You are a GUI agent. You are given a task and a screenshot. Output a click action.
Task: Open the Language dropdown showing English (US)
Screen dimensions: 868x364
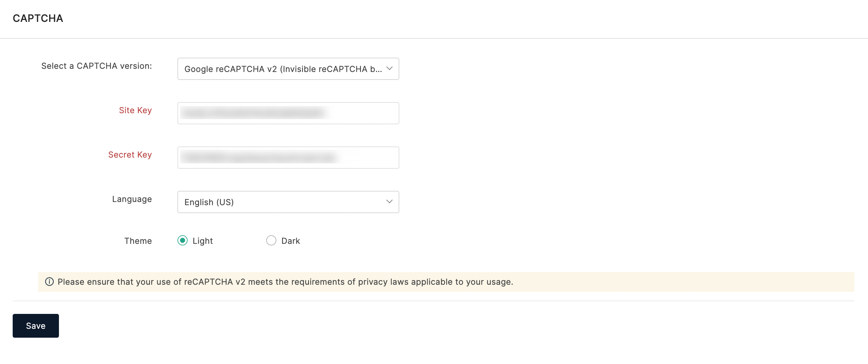(x=288, y=202)
